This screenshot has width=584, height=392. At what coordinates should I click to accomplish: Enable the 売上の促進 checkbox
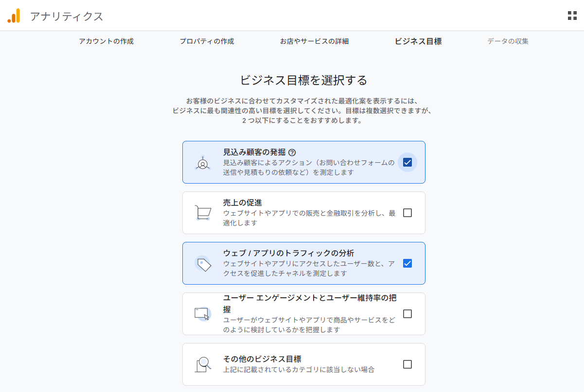tap(407, 213)
